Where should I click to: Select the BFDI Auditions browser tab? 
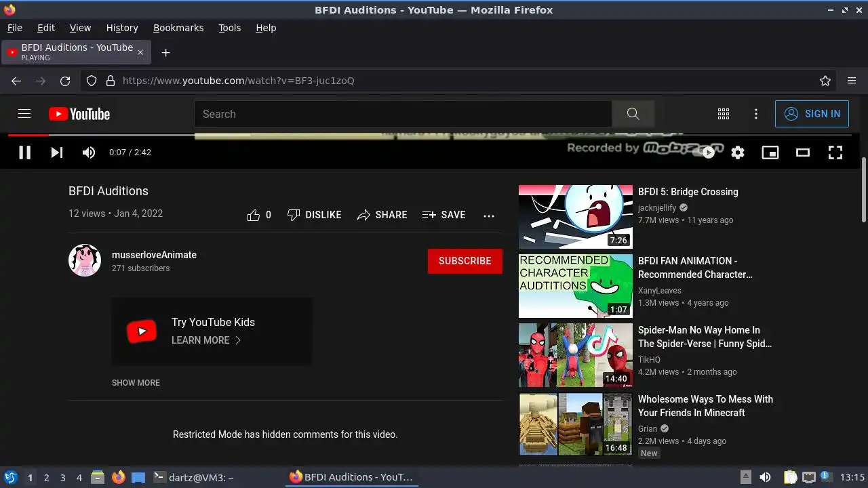click(x=77, y=52)
